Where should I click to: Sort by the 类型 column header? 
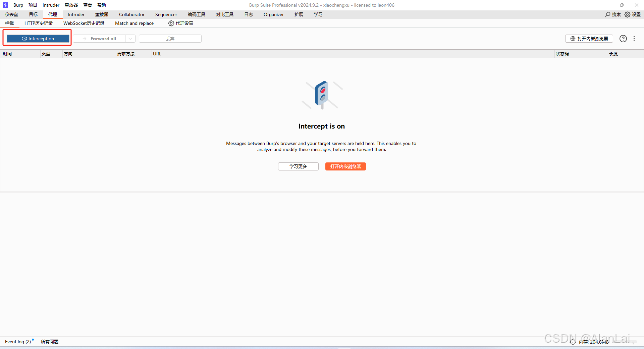[x=51, y=54]
